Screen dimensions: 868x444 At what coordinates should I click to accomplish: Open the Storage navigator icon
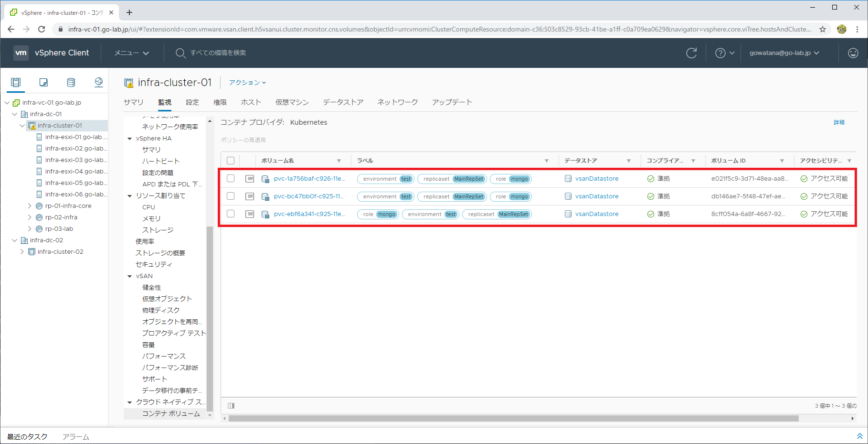[x=71, y=82]
